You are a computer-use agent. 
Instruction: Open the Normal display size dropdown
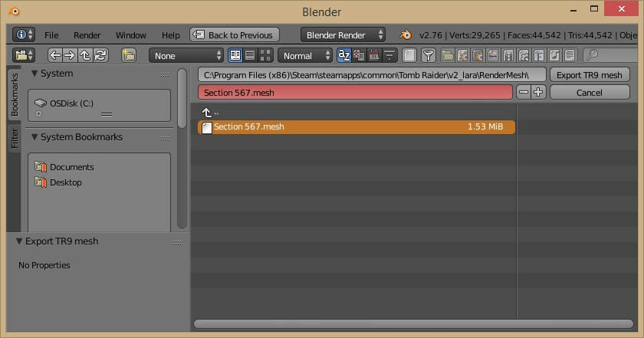[x=305, y=55]
